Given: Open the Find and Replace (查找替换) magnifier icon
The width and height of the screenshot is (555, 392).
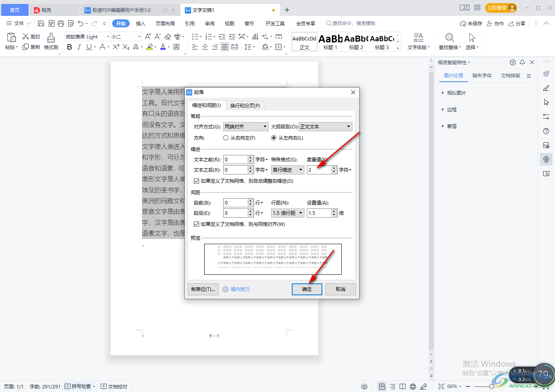Looking at the screenshot, I should pos(450,38).
